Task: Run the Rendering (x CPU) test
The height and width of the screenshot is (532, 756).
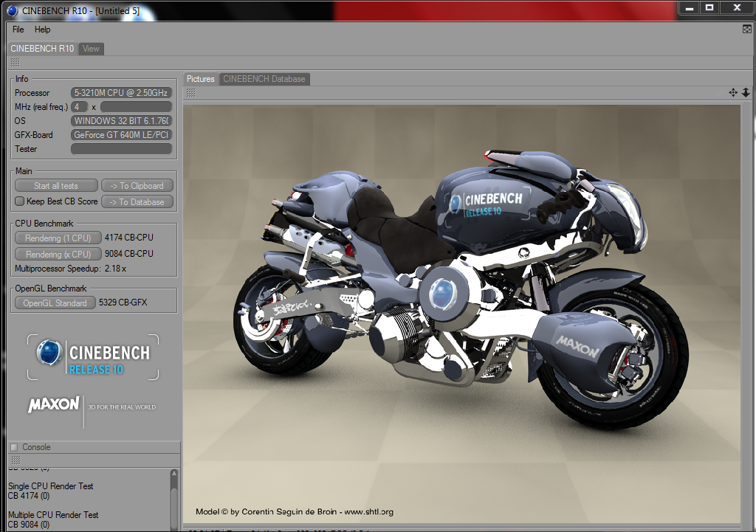Action: (58, 254)
